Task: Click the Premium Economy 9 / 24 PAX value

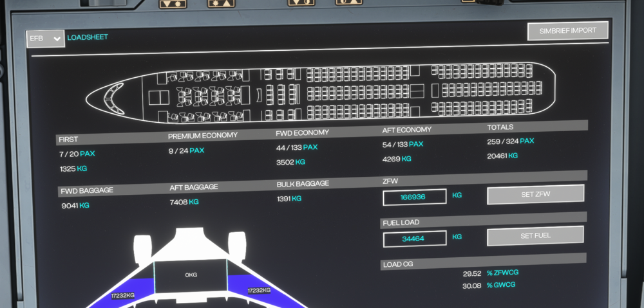Action: pos(186,150)
